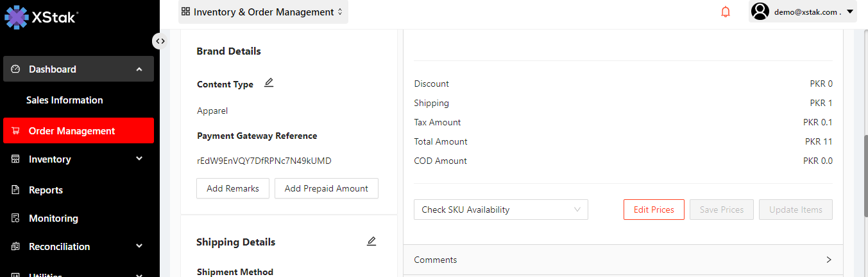Expand the demo@xstak.com account menu
Viewport: 868px width, 277px height.
click(x=850, y=12)
